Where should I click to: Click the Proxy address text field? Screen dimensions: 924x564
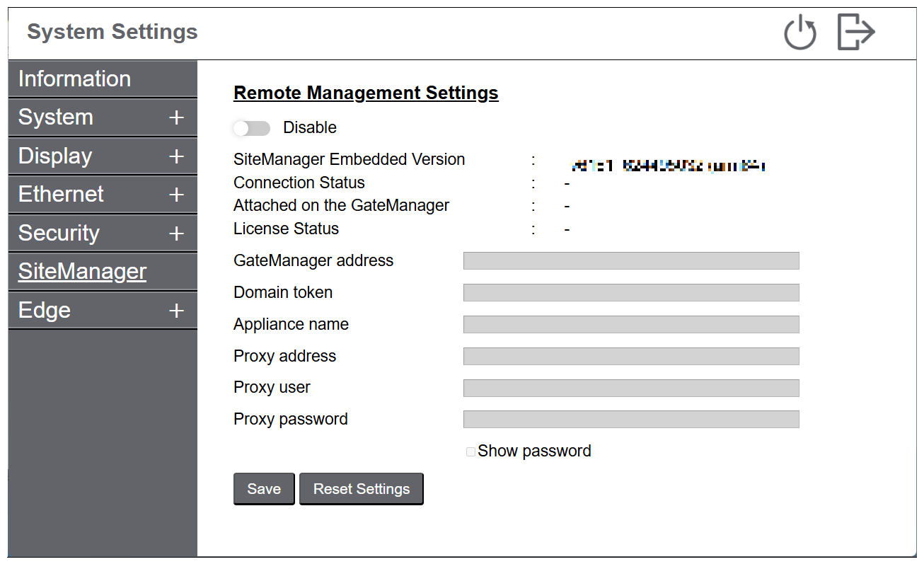tap(630, 356)
